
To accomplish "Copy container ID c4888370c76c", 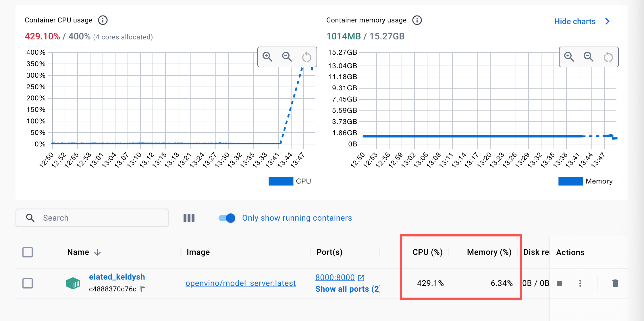I will [x=143, y=289].
